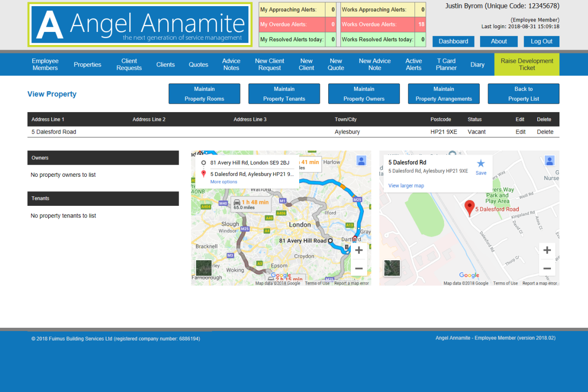Open View larger map link
This screenshot has width=588, height=392.
(x=406, y=186)
